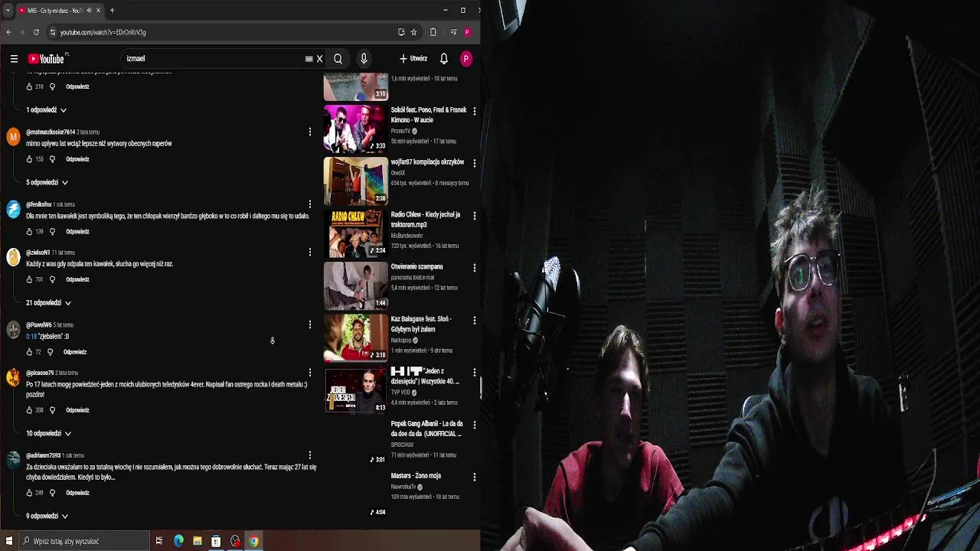980x551 pixels.
Task: Open 'Jeden z dziesięciu' video thumbnail
Action: [355, 390]
